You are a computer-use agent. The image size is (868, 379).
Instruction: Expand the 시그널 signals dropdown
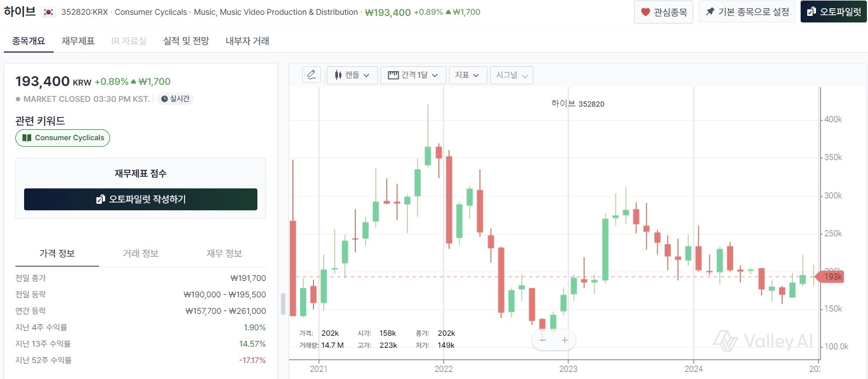click(x=511, y=75)
